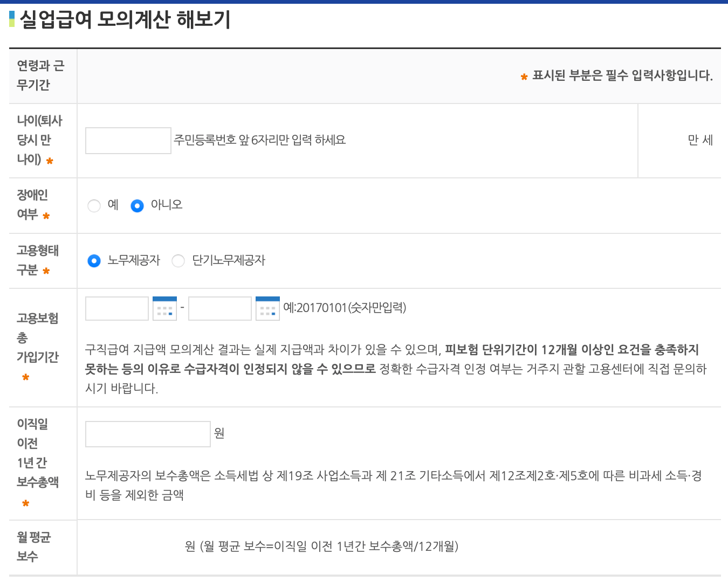Select 노무제공자 employment type
The height and width of the screenshot is (581, 728).
pos(94,260)
